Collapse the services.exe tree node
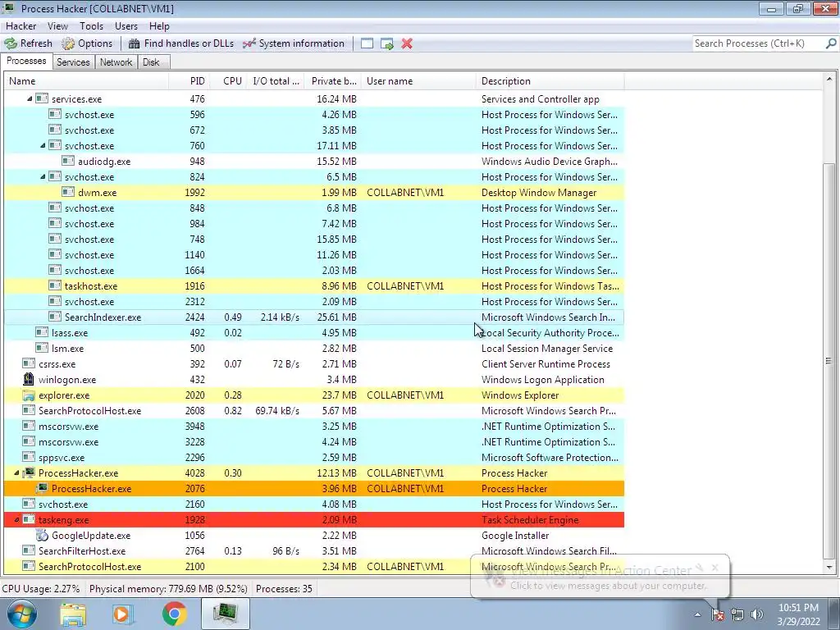The image size is (840, 630). [x=30, y=99]
